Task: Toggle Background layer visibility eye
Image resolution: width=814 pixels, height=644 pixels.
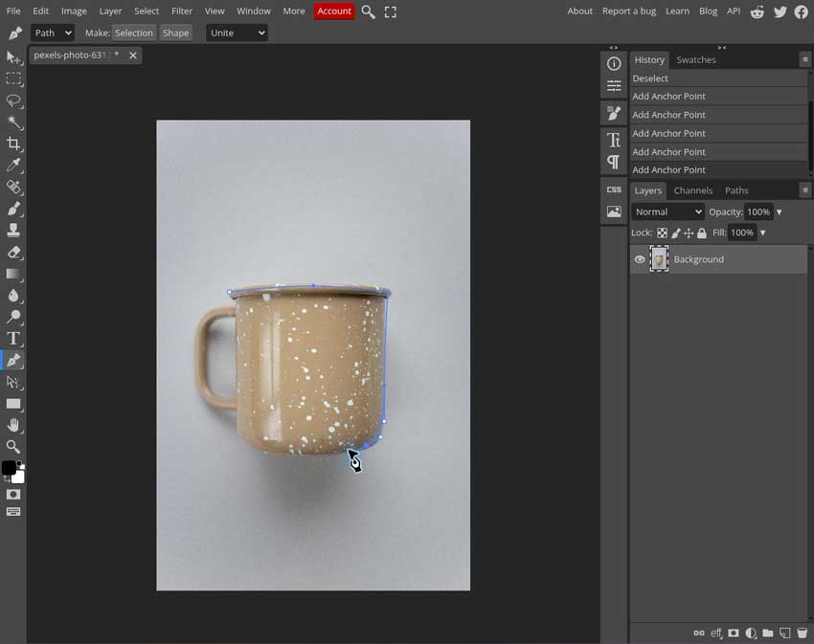Action: (x=640, y=259)
